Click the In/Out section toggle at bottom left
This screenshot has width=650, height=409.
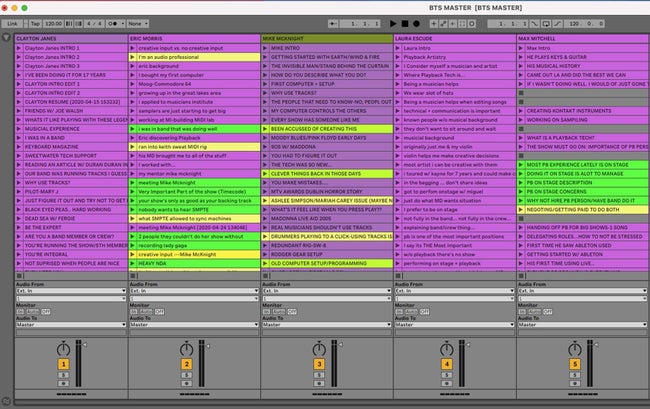point(6,401)
